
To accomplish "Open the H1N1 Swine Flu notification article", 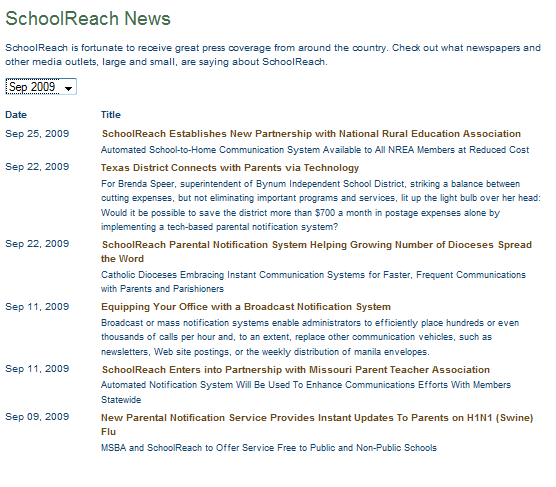I will 317,425.
